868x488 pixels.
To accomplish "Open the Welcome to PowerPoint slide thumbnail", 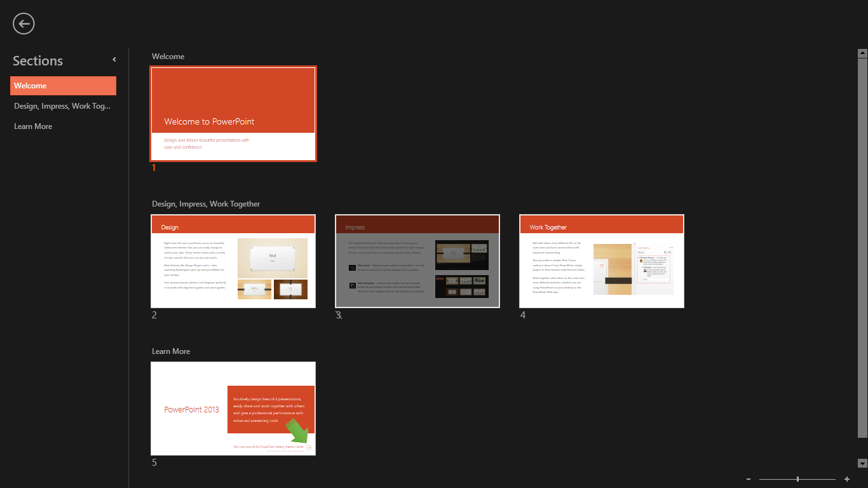I will (x=233, y=114).
